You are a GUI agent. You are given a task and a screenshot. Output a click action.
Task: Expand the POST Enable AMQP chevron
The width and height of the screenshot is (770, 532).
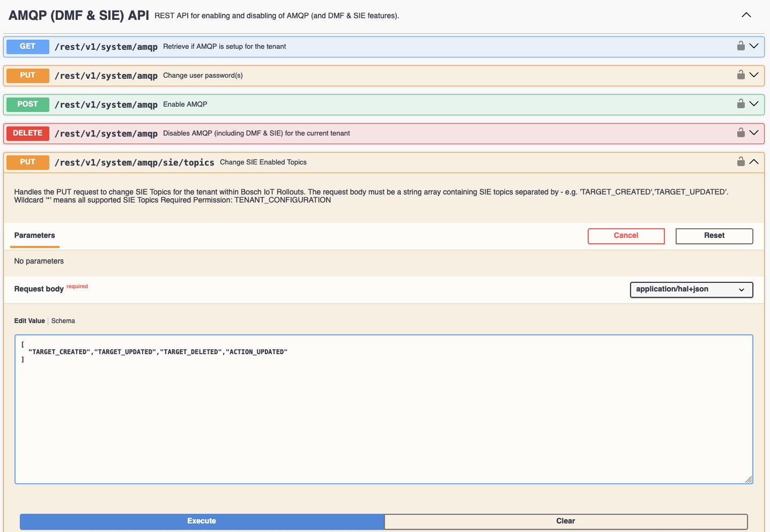(754, 104)
